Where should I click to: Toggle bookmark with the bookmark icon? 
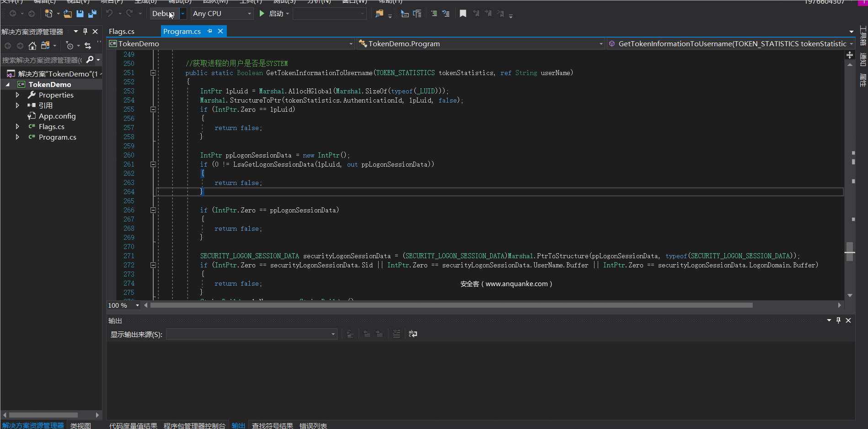463,14
